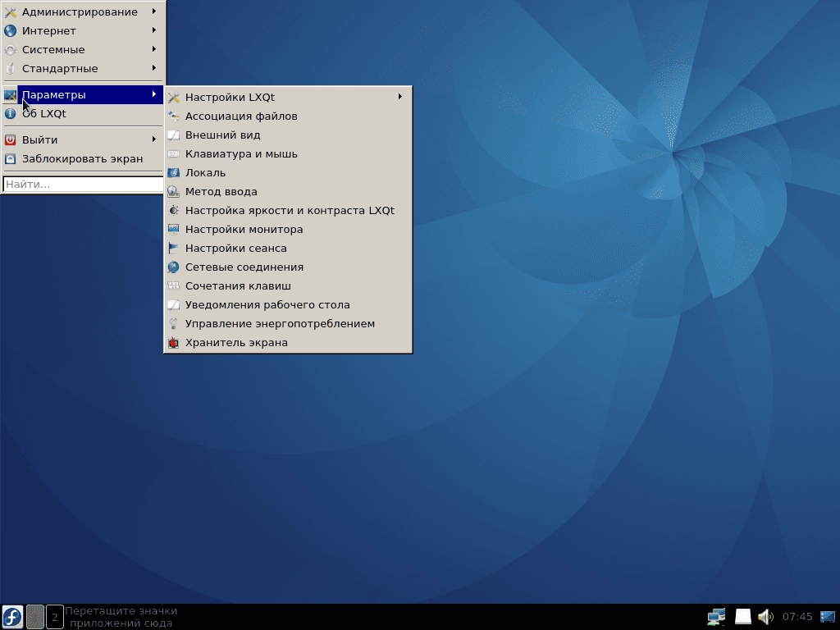
Task: Expand the Стандартные submenu arrow
Action: (x=153, y=67)
